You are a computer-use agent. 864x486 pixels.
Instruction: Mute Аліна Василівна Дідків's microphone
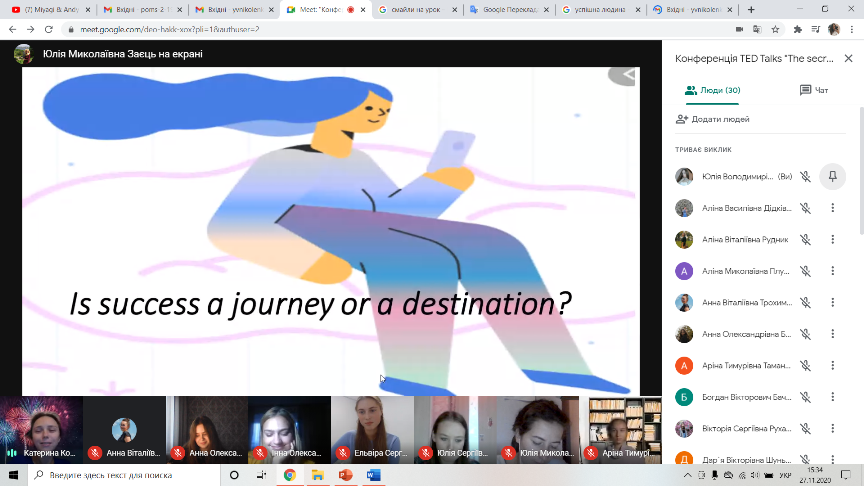pos(805,208)
